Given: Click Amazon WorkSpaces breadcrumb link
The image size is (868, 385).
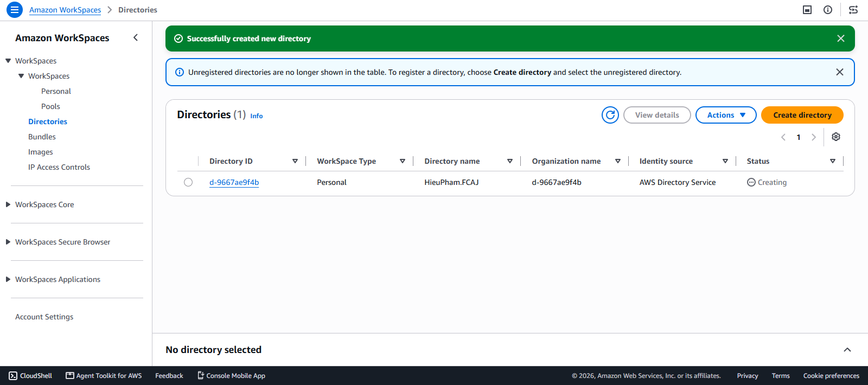Looking at the screenshot, I should pos(65,10).
